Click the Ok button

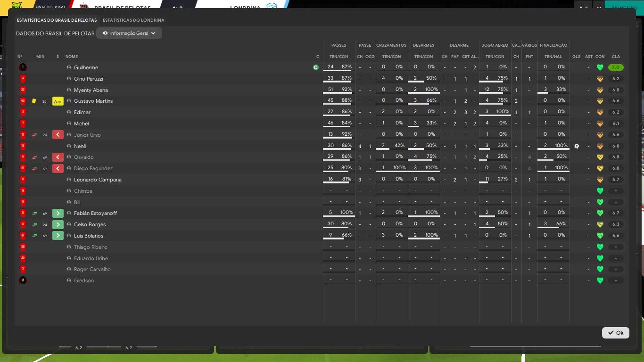tap(616, 333)
